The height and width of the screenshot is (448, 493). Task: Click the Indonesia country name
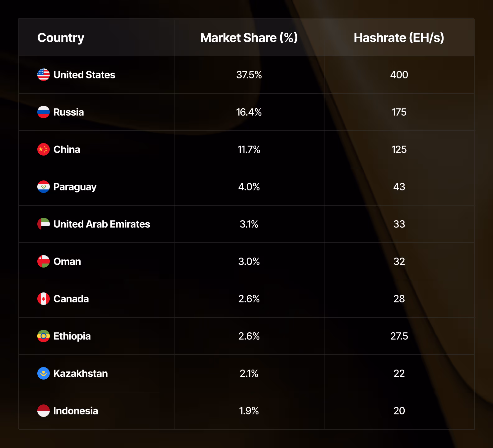76,411
